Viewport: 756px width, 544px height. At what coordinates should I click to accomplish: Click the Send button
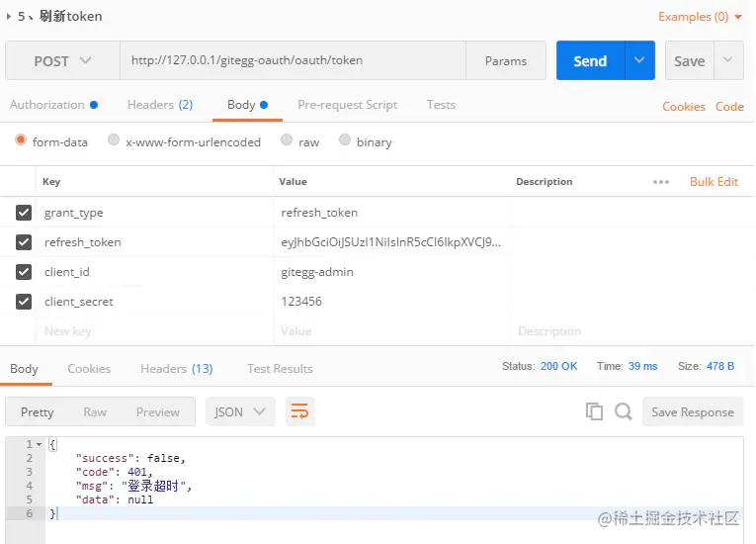(590, 60)
